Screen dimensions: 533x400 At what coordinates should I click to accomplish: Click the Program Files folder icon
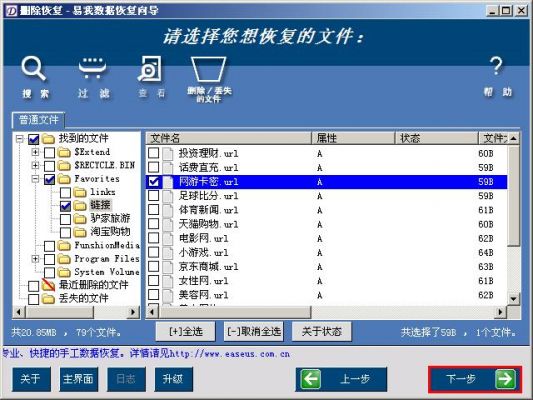click(64, 259)
